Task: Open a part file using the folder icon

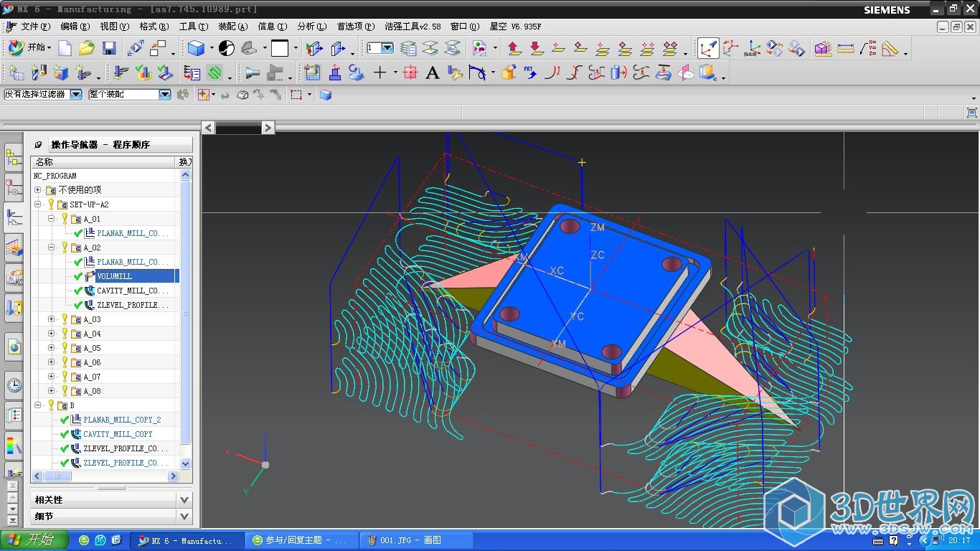Action: [87, 49]
